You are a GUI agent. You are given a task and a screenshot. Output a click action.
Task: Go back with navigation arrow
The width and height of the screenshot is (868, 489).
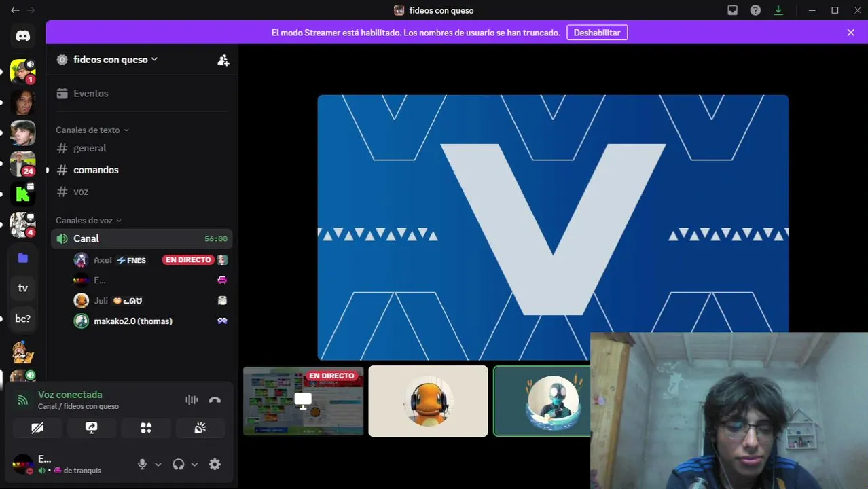pyautogui.click(x=15, y=10)
